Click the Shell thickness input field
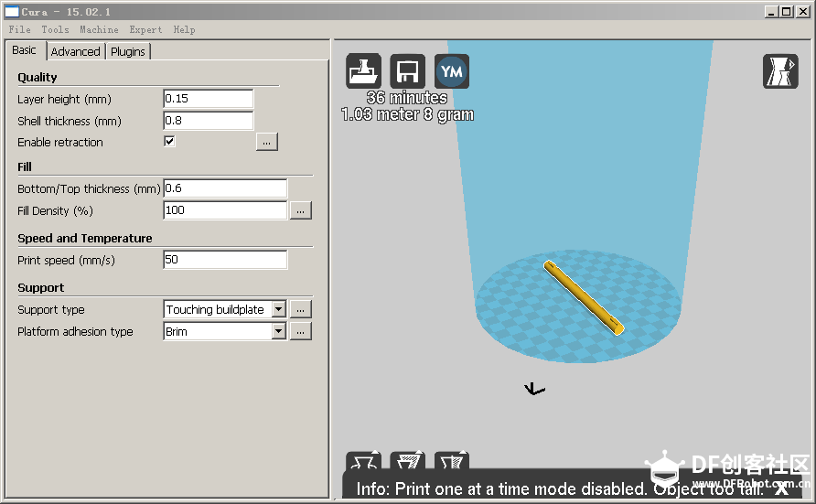Screen dimensions: 816x504 pyautogui.click(x=209, y=121)
